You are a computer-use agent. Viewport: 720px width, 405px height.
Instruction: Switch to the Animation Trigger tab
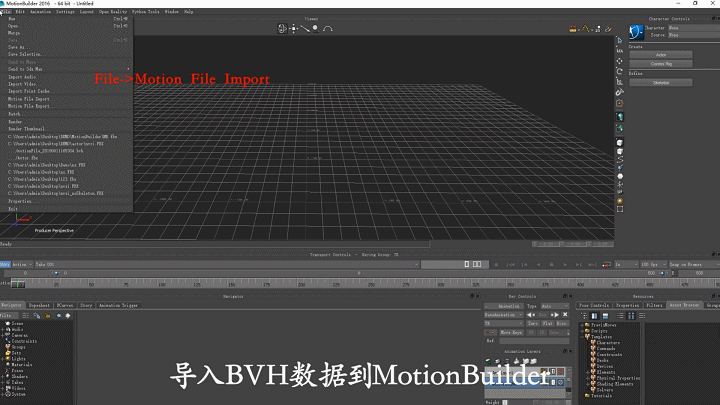click(x=118, y=305)
